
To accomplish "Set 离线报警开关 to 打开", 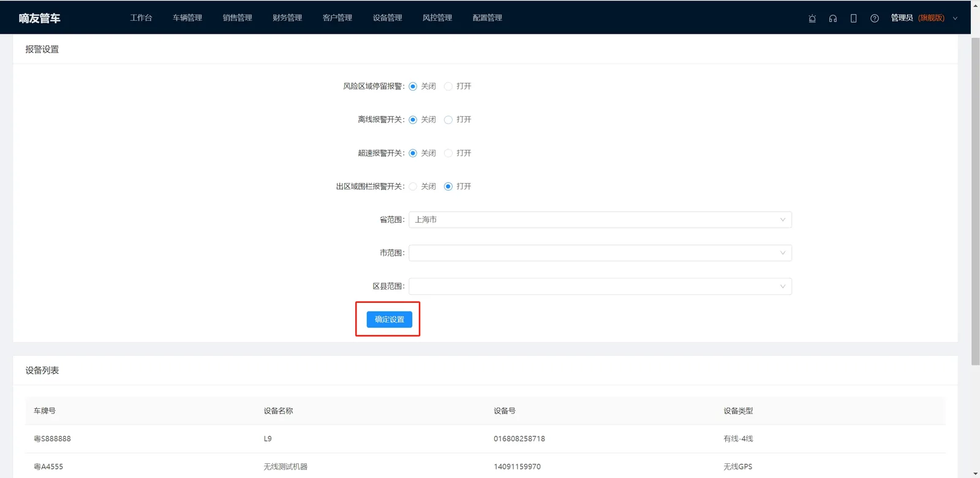I will click(x=448, y=120).
